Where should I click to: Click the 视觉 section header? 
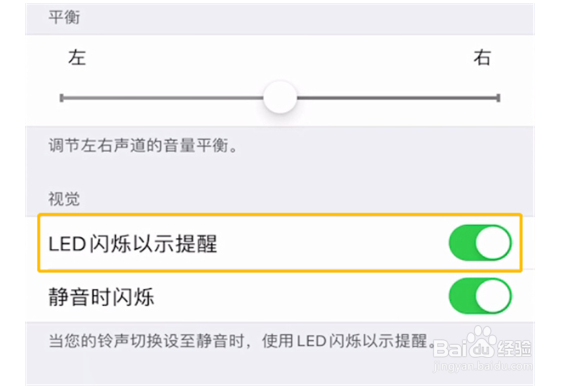click(64, 199)
